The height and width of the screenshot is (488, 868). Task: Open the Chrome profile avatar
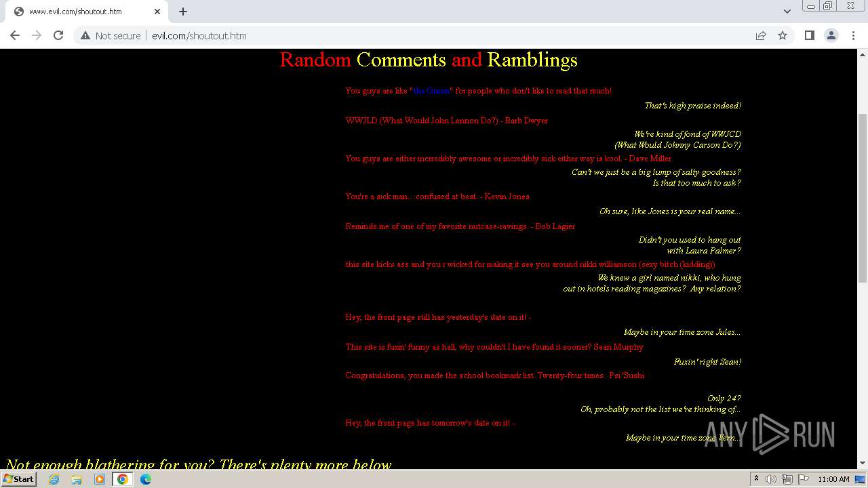831,35
